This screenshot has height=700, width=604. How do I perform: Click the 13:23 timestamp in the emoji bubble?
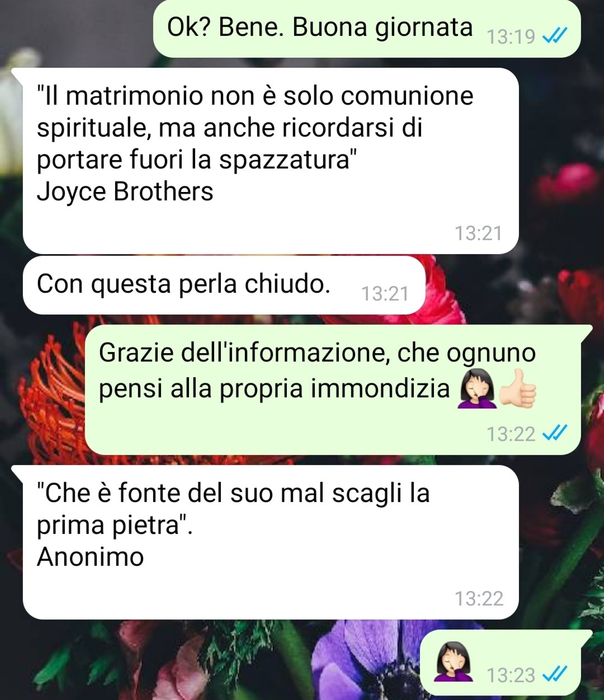tap(511, 675)
